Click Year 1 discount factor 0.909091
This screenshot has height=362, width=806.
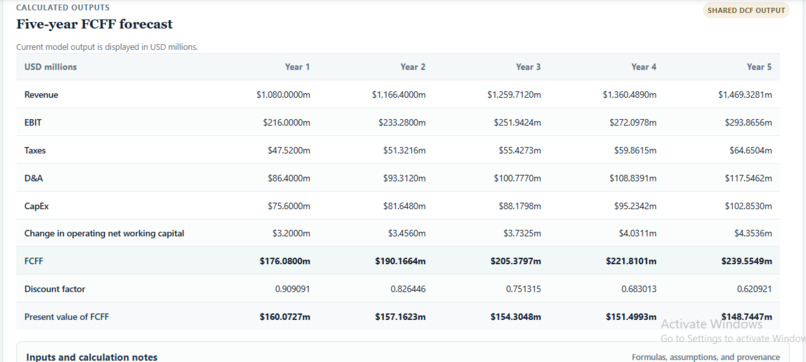(x=293, y=289)
